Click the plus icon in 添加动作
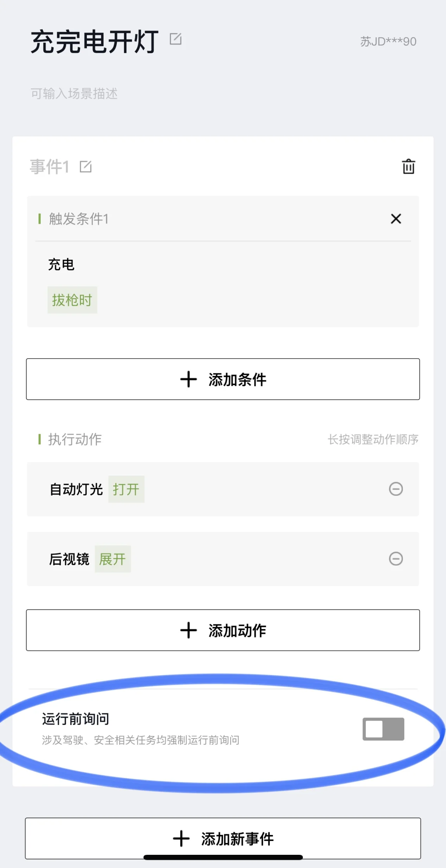 tap(188, 630)
